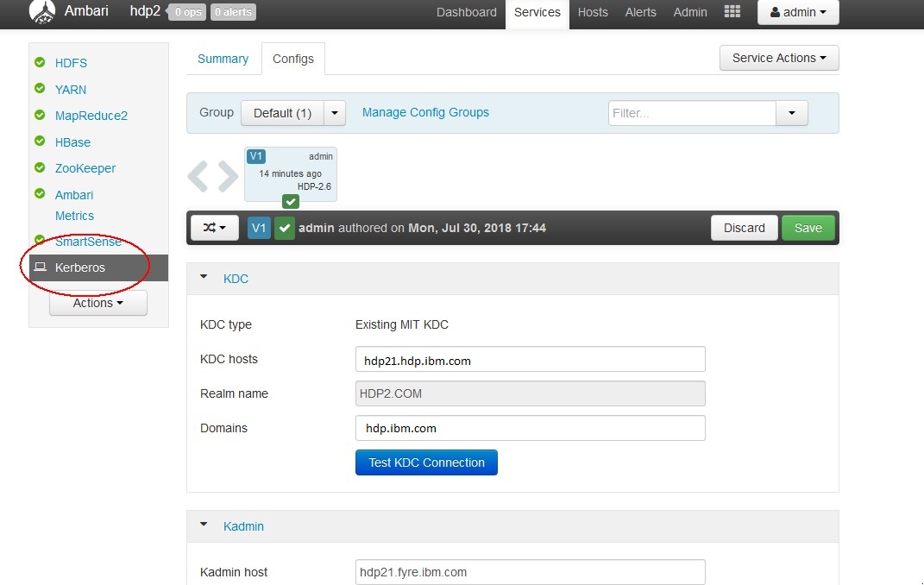The image size is (924, 585).
Task: Open the Hosts menu item
Action: [x=593, y=12]
